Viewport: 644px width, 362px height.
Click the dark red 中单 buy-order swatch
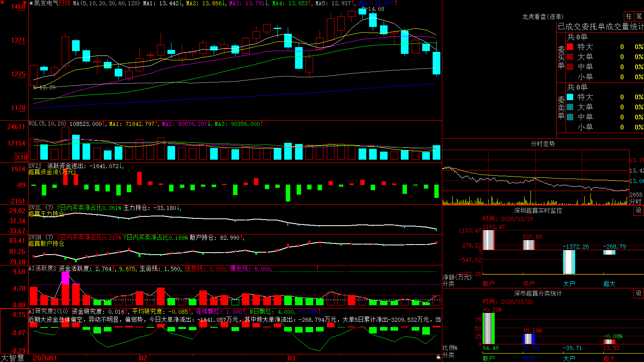570,67
